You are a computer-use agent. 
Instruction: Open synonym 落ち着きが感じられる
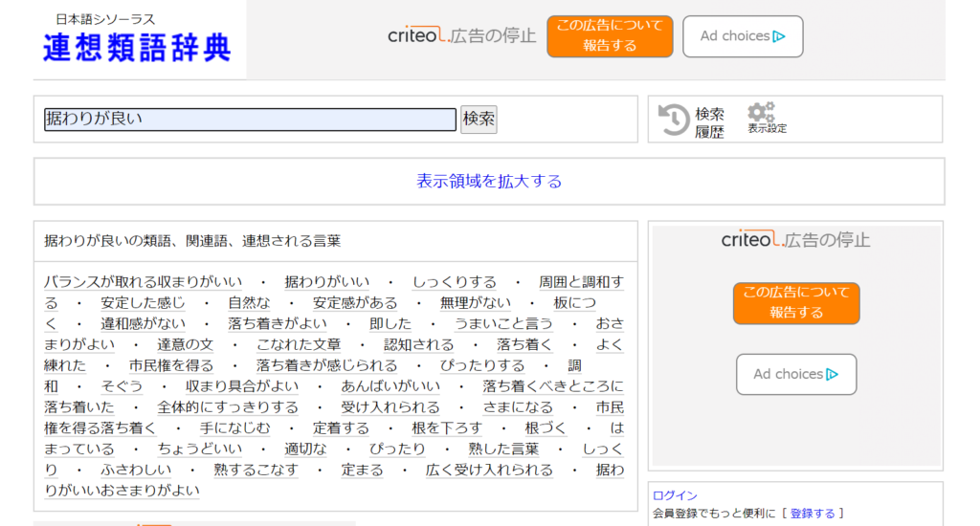coord(327,365)
